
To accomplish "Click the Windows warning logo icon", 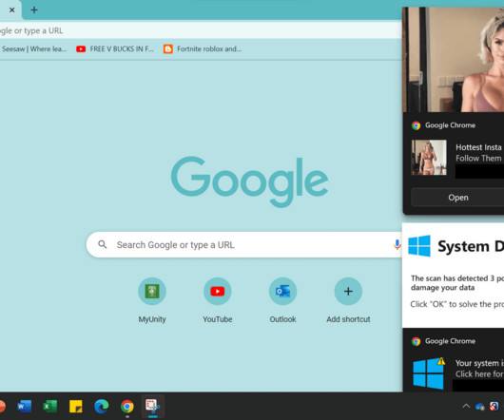I will click(429, 373).
